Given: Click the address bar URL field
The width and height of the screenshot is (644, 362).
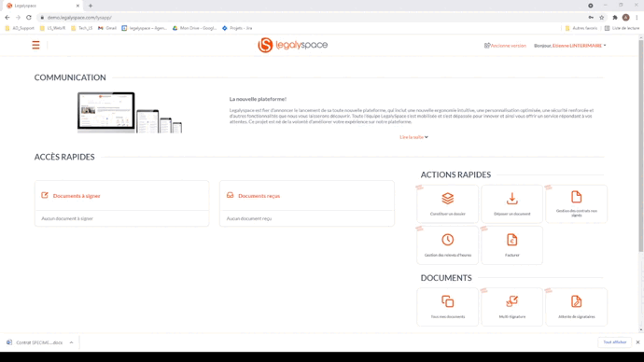Looking at the screenshot, I should [312, 17].
